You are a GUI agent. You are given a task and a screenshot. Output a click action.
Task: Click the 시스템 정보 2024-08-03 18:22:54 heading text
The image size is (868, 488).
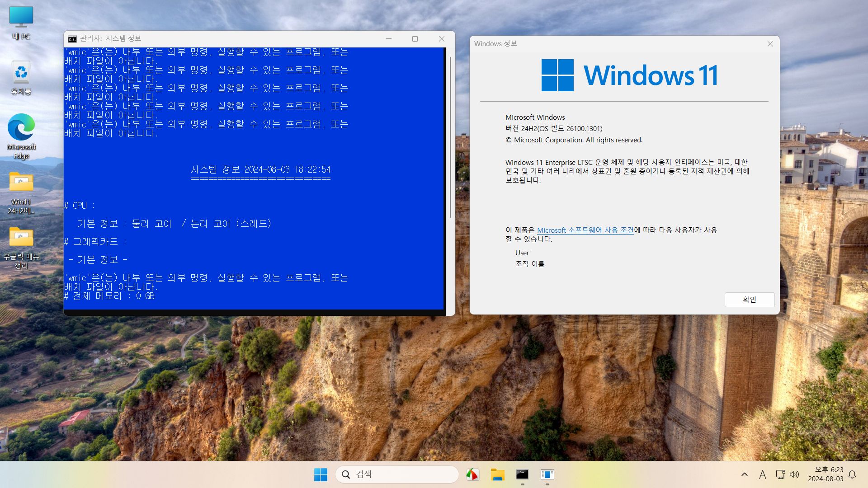click(260, 169)
